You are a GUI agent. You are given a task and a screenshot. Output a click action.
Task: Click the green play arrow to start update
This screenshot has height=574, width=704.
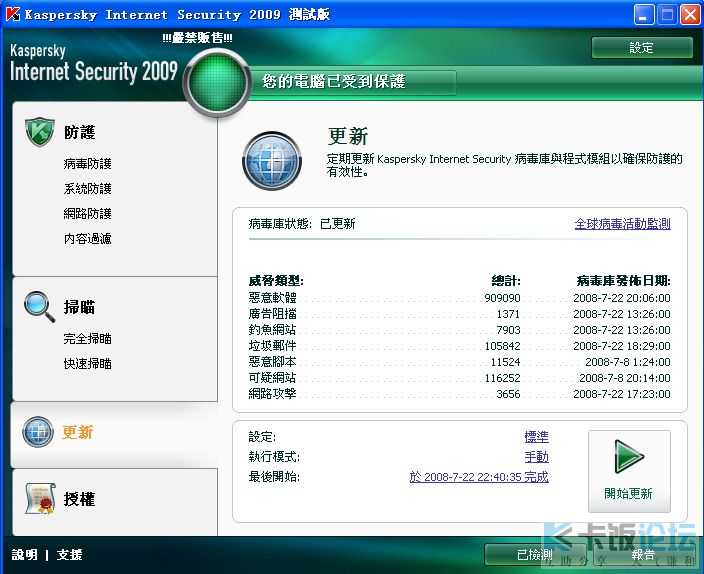[629, 457]
